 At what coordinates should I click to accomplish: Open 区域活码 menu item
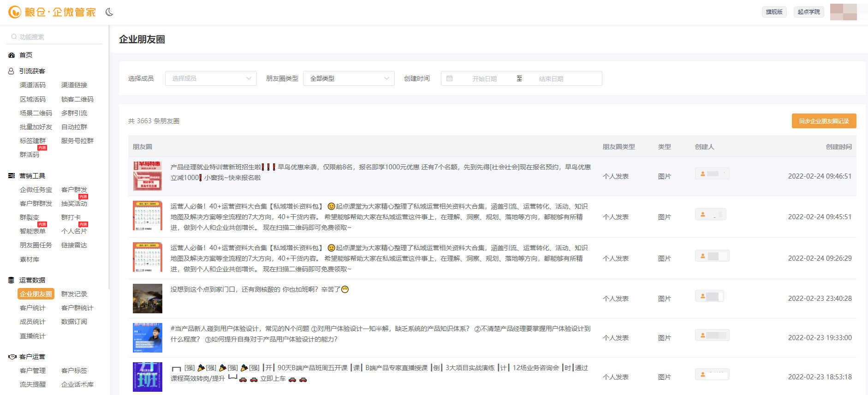(x=33, y=99)
